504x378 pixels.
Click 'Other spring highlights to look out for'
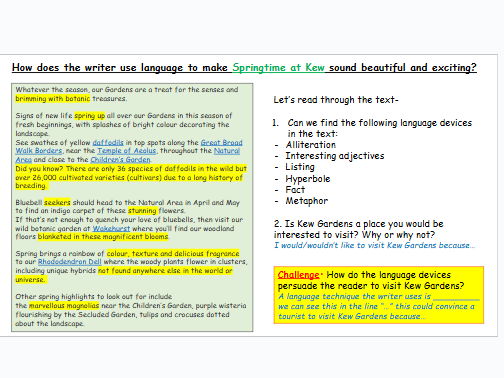point(94,296)
